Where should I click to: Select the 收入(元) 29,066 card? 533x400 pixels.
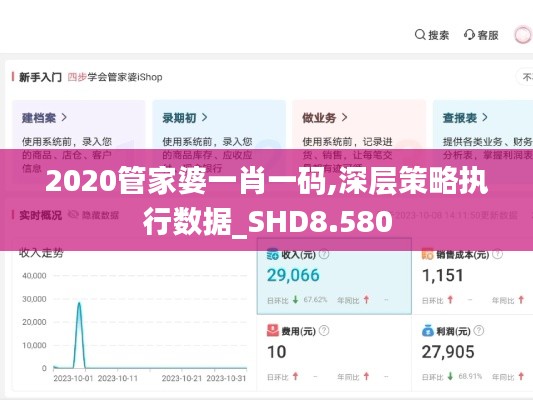tap(334, 276)
